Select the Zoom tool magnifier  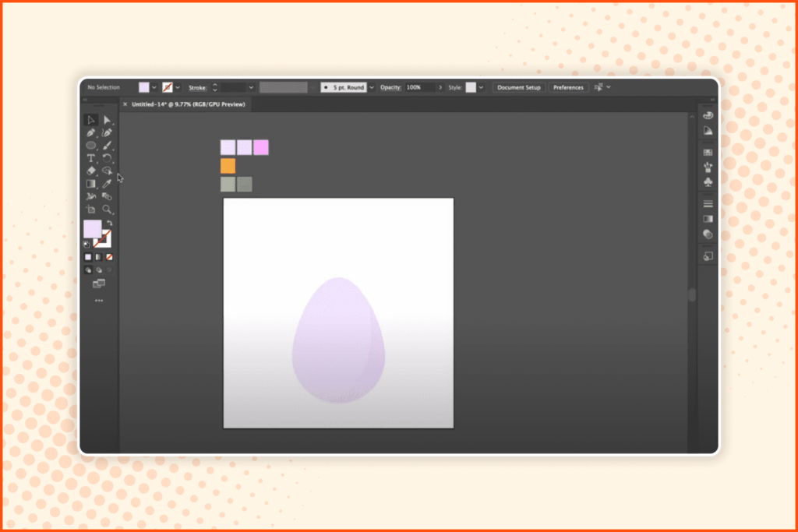[x=107, y=210]
